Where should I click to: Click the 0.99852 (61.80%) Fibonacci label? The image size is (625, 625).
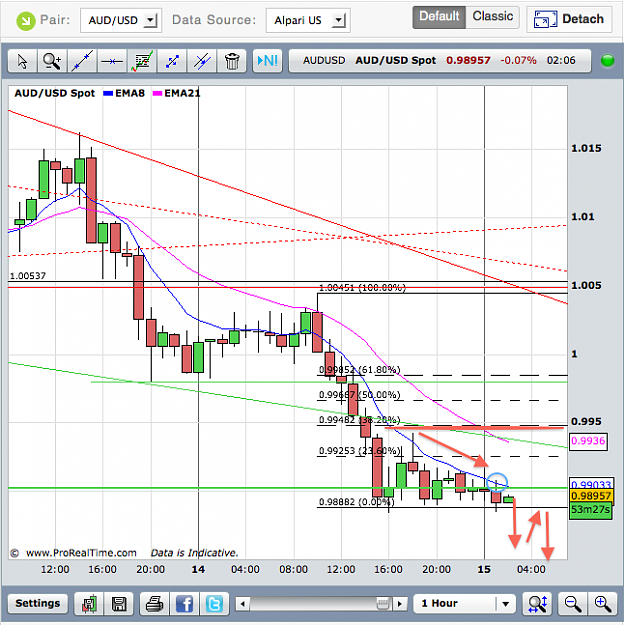click(x=360, y=370)
